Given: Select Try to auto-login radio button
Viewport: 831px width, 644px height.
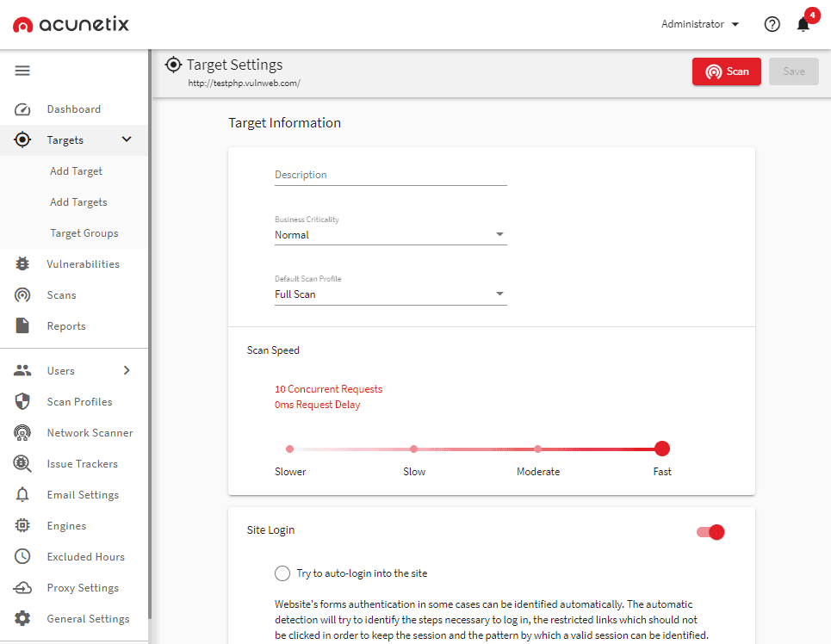Looking at the screenshot, I should coord(282,573).
